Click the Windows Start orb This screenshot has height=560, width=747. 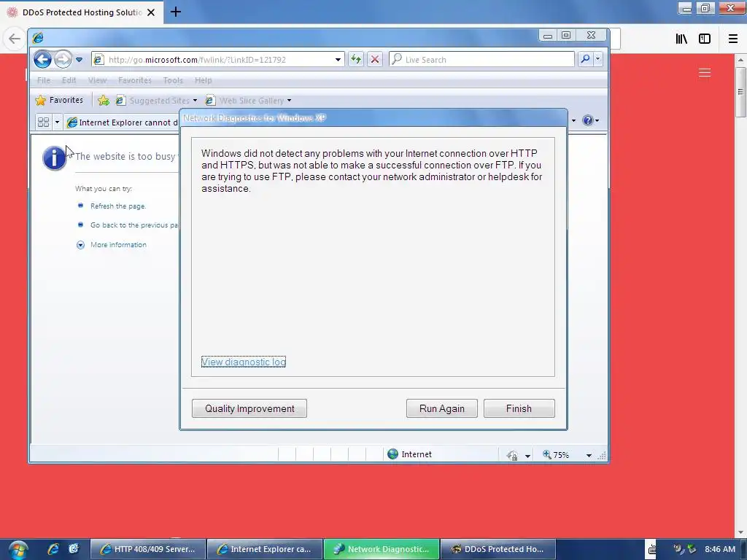(18, 550)
